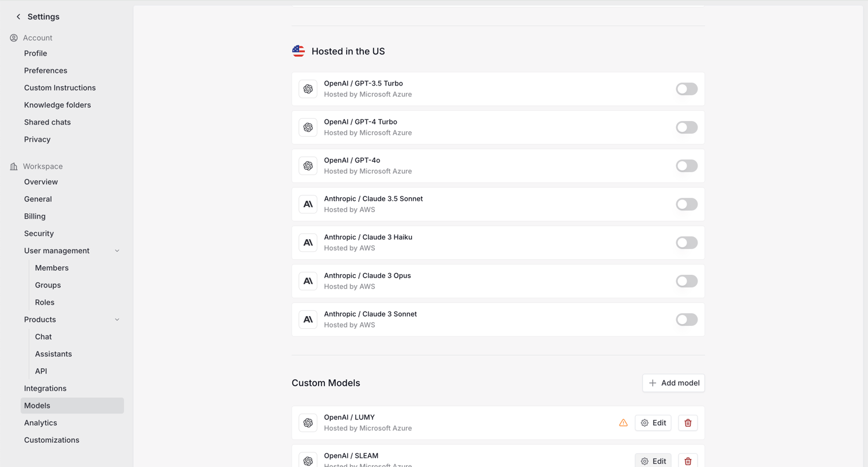Click the Settings title
This screenshot has width=868, height=467.
click(44, 17)
